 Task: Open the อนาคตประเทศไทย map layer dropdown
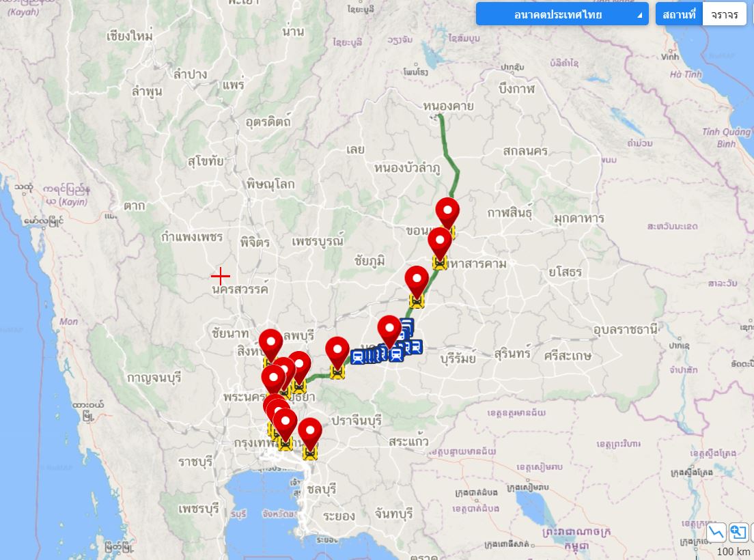tap(561, 14)
